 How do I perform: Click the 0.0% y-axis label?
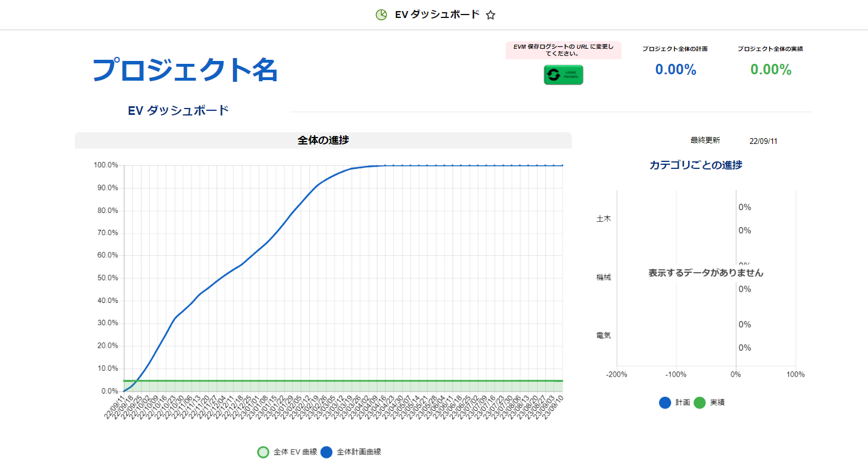pyautogui.click(x=110, y=391)
